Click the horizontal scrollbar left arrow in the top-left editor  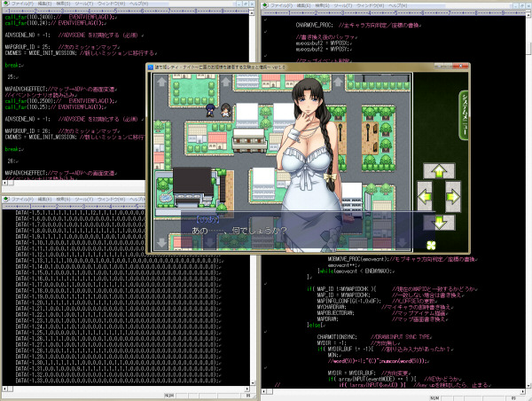click(4, 183)
